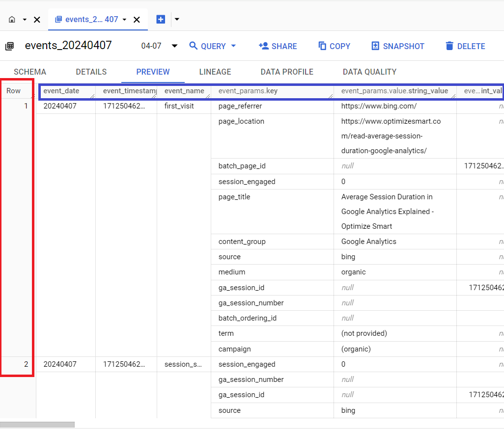Open the DATA QUALITY tab
Screen dimensions: 504x433
tap(369, 72)
